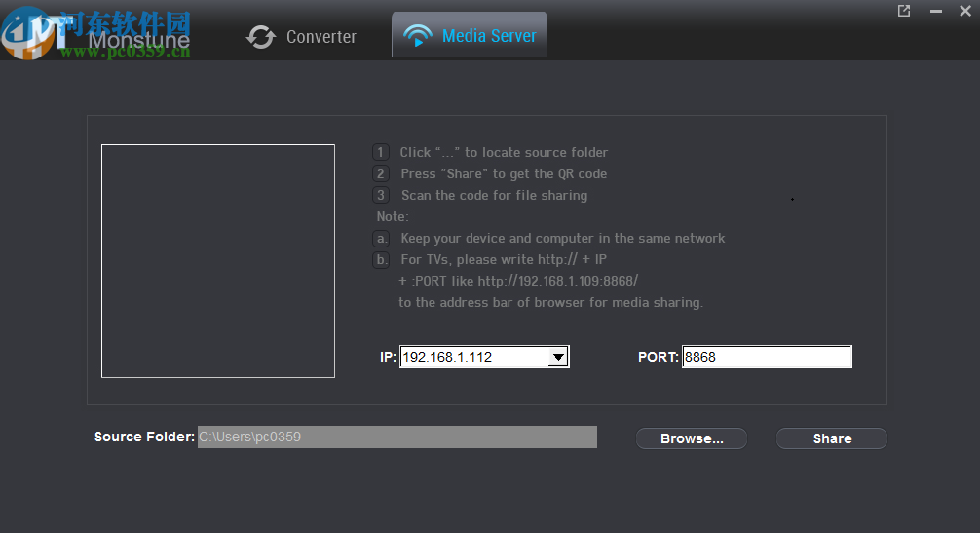Select the step text 'Press "Share" to get the QR code'
Screen dimensions: 980x533
point(504,173)
